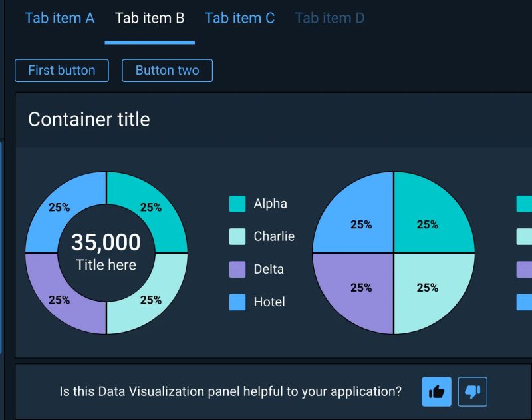The image size is (532, 420).
Task: Click the Delta legend color swatch
Action: coord(237,269)
